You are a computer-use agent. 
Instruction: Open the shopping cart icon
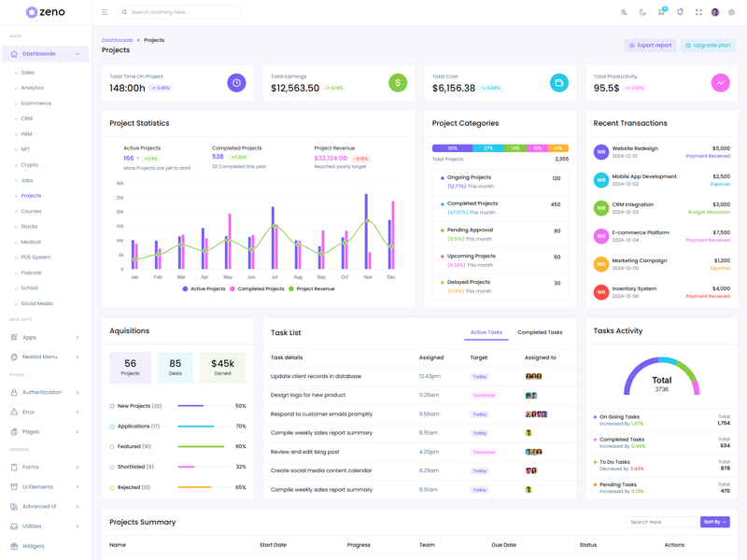tap(661, 12)
